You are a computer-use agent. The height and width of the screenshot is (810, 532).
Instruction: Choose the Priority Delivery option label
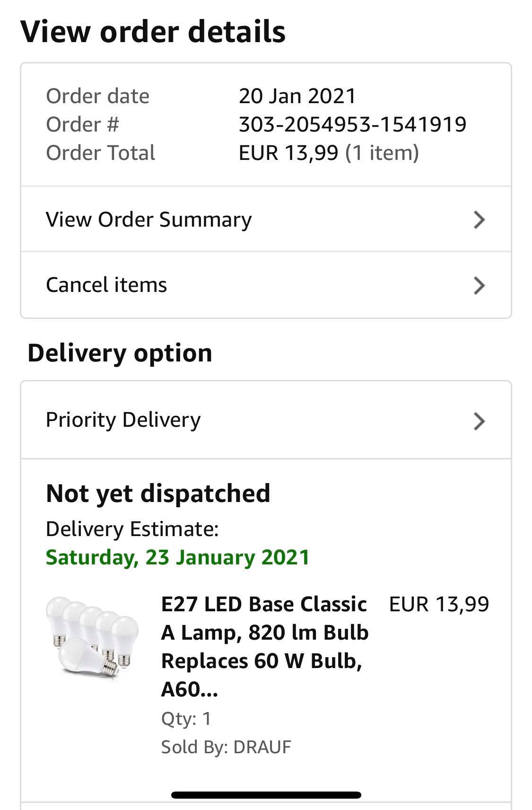click(x=123, y=420)
